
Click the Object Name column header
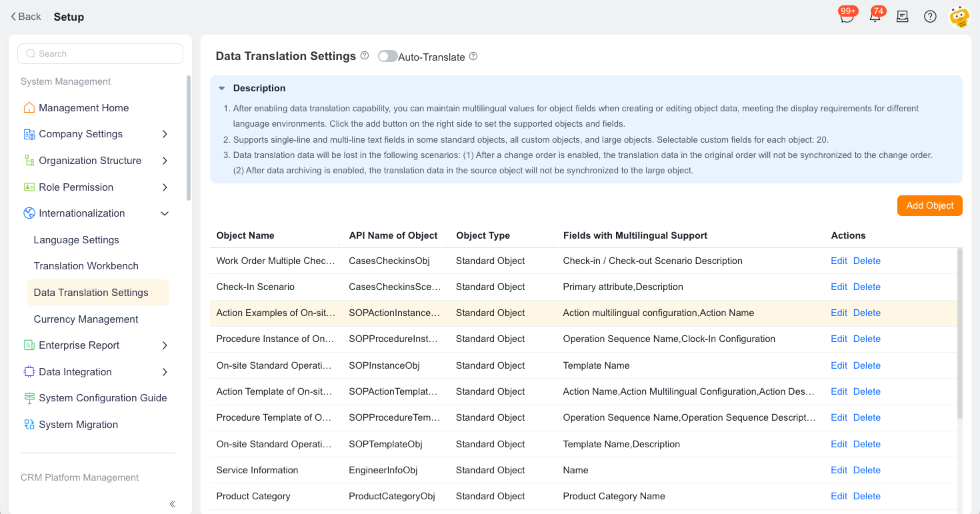[245, 235]
